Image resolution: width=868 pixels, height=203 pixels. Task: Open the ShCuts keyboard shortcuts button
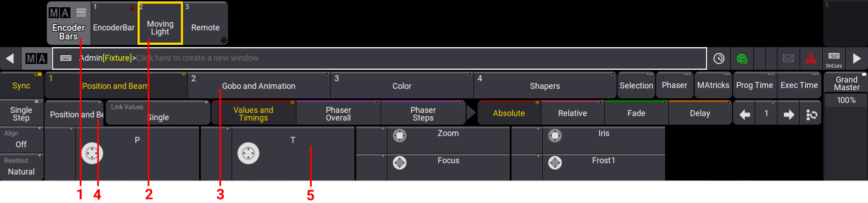(x=834, y=58)
